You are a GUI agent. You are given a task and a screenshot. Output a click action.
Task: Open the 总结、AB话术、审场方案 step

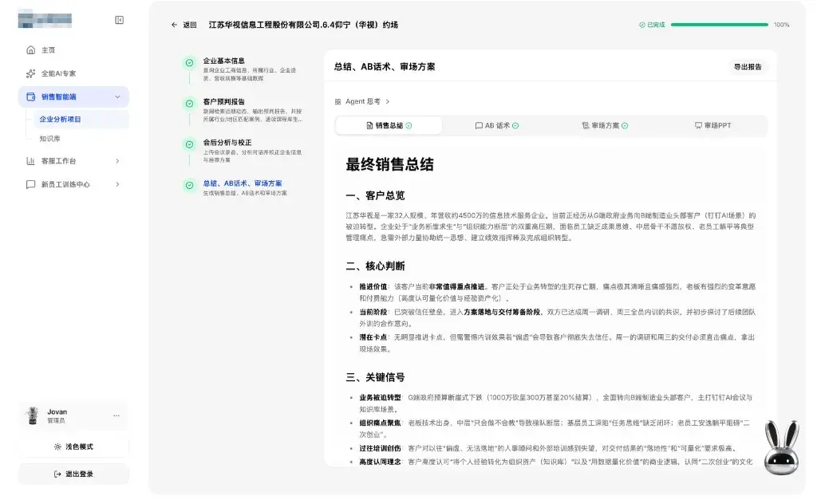pyautogui.click(x=243, y=187)
